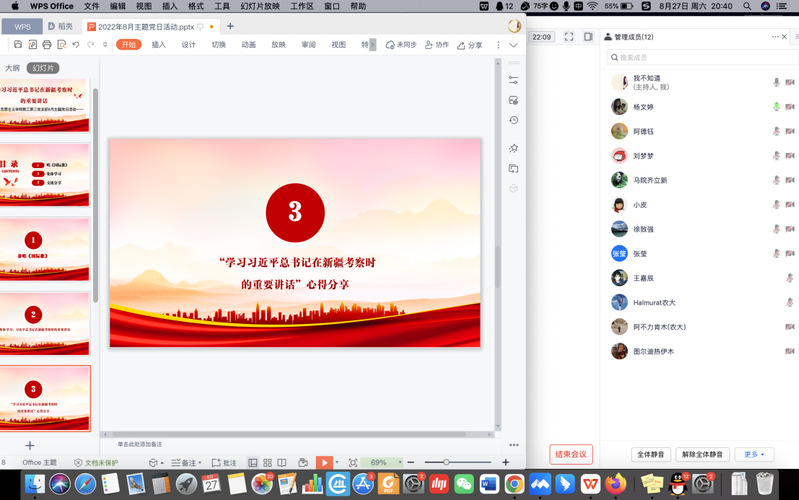Expand slideshow options arrow beside play button
The width and height of the screenshot is (799, 500).
(338, 462)
